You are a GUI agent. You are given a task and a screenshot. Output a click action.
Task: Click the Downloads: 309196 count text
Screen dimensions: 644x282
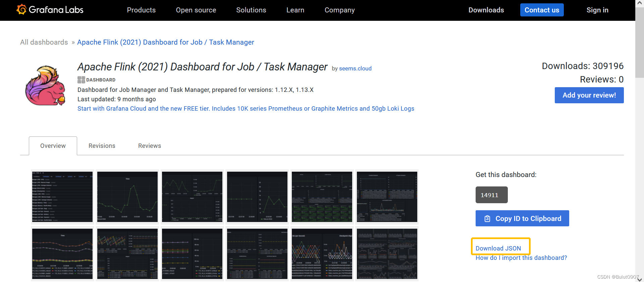click(583, 66)
